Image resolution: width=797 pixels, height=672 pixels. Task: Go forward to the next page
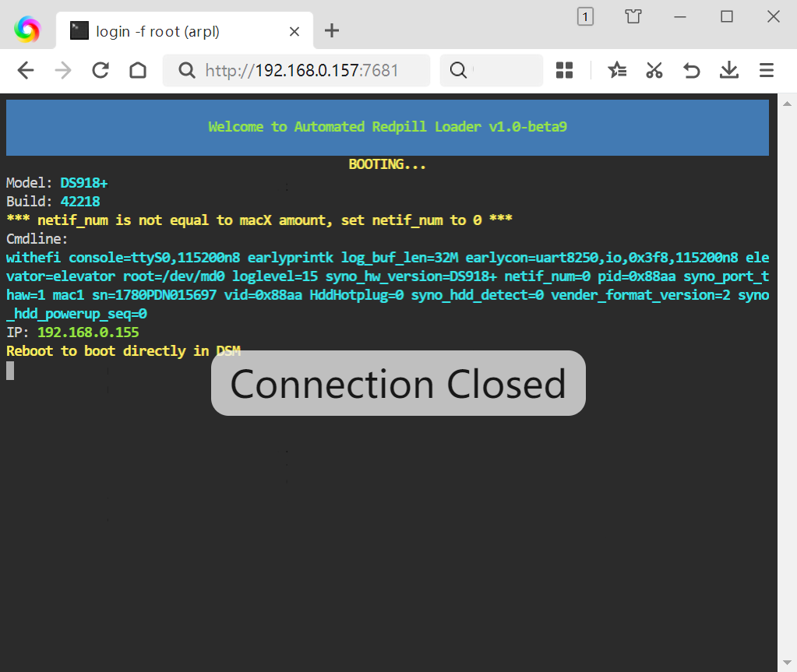(63, 70)
